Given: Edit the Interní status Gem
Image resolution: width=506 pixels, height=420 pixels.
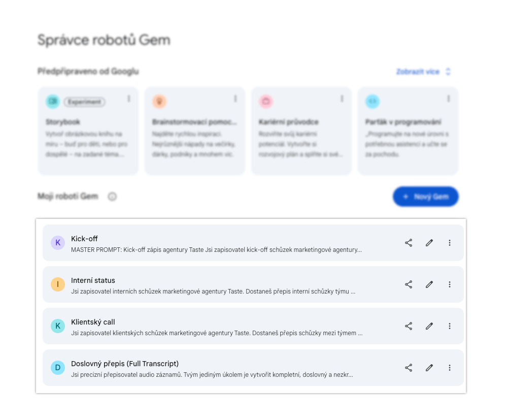Looking at the screenshot, I should (429, 284).
